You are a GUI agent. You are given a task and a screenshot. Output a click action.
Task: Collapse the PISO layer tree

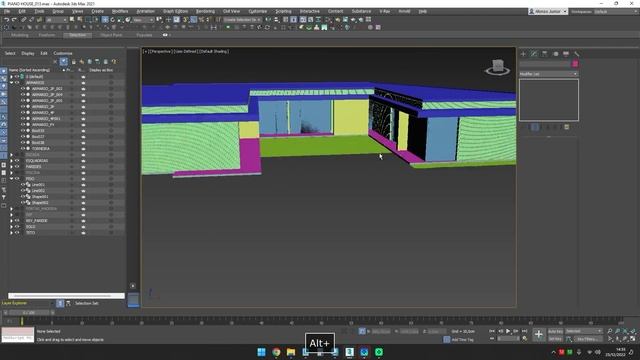pos(11,179)
